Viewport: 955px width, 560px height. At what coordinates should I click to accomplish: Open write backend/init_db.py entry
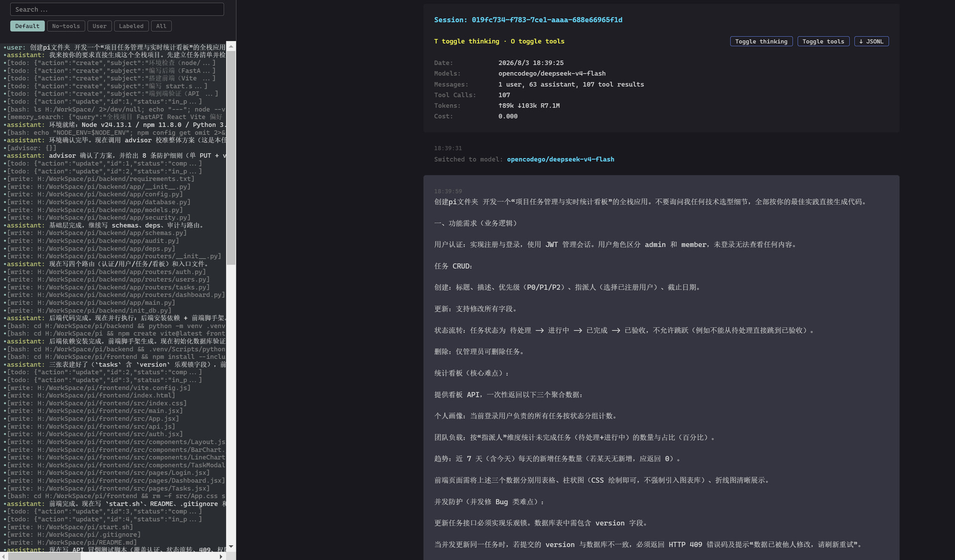click(x=89, y=310)
